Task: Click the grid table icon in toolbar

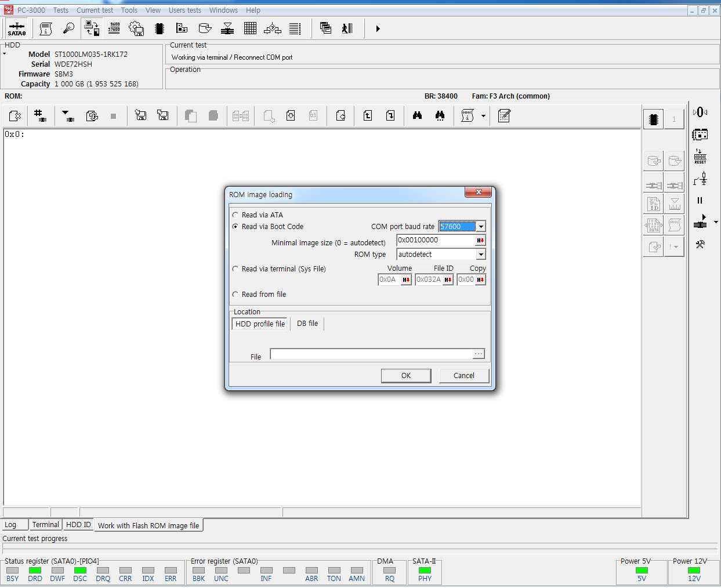Action: point(250,28)
